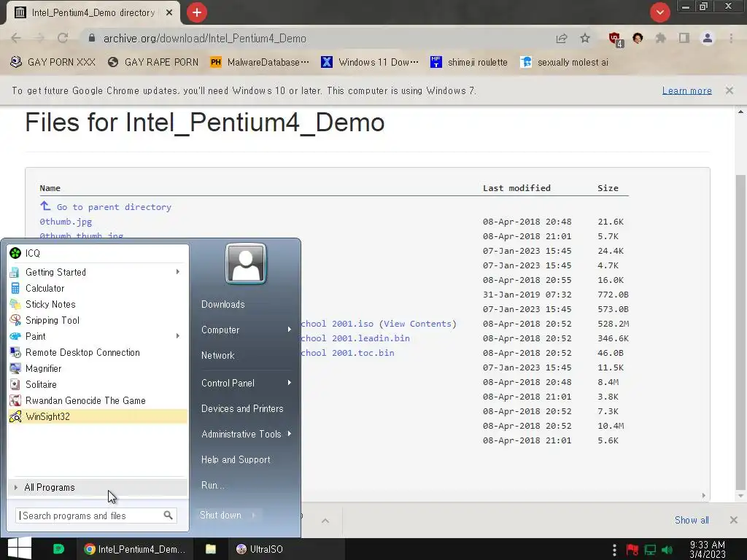Start the Snipping Tool
The height and width of the screenshot is (560, 747).
(x=98, y=321)
